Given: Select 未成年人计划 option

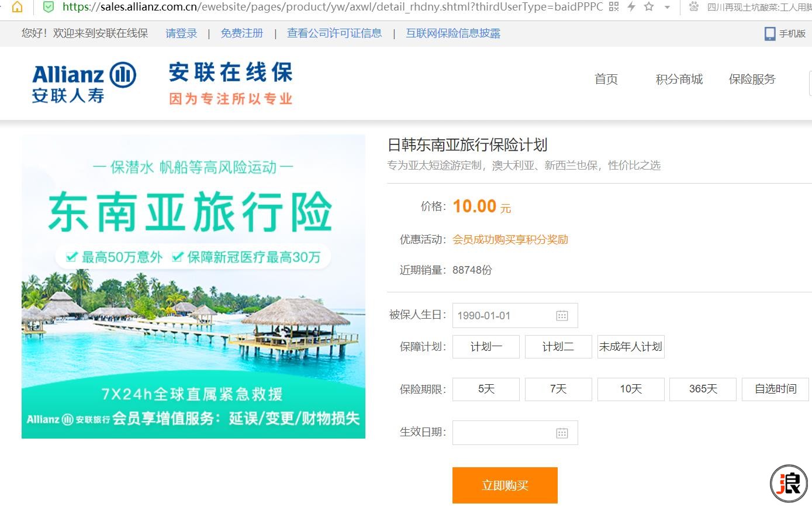Looking at the screenshot, I should pos(631,347).
